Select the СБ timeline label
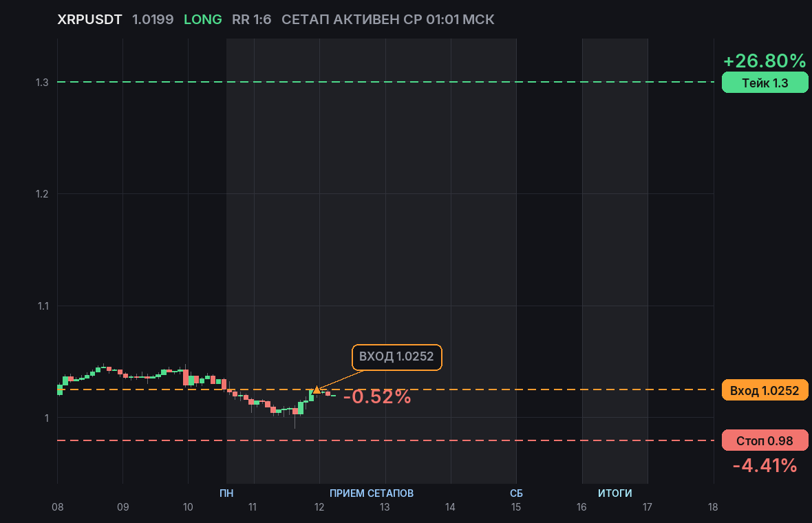812x523 pixels. coord(516,493)
